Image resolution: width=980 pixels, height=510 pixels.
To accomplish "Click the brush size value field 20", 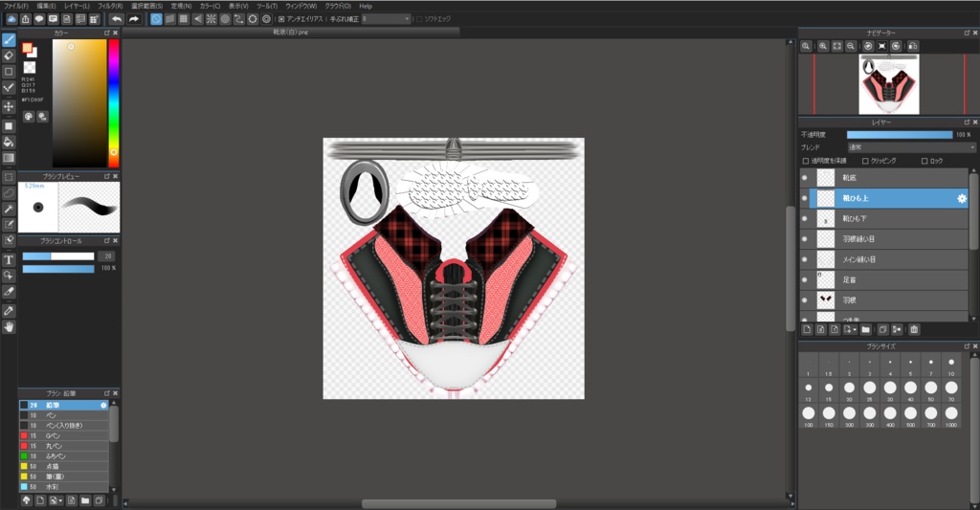I will [108, 256].
